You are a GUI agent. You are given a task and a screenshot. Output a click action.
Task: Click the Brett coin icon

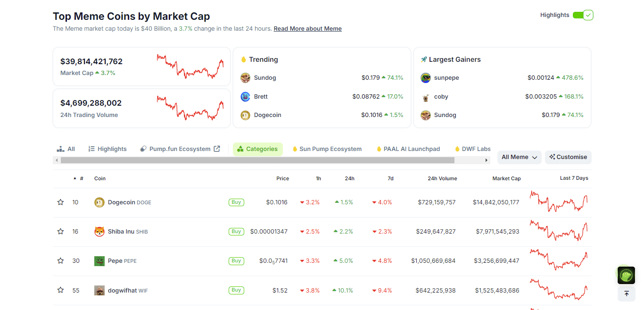coord(245,97)
